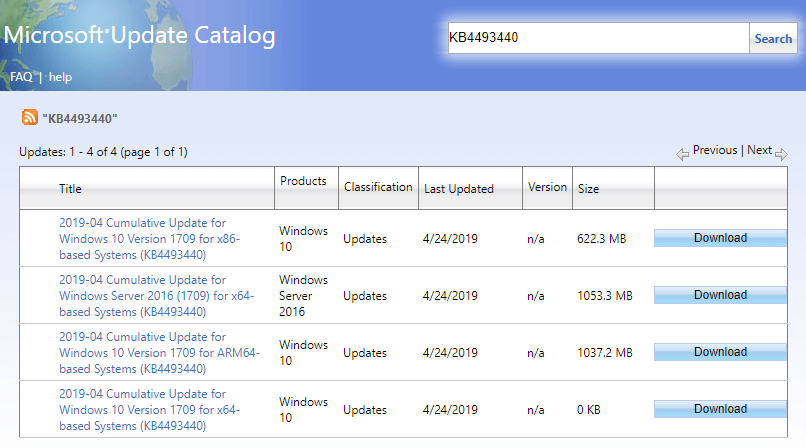Open the x86-based Systems cumulative update link
The image size is (806, 447).
pyautogui.click(x=150, y=239)
